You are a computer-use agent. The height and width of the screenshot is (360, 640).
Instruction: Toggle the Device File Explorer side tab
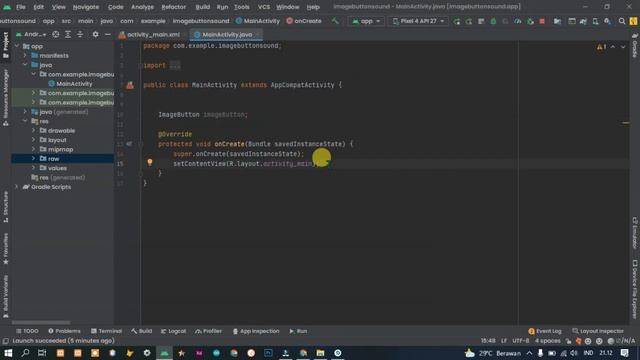click(x=635, y=289)
